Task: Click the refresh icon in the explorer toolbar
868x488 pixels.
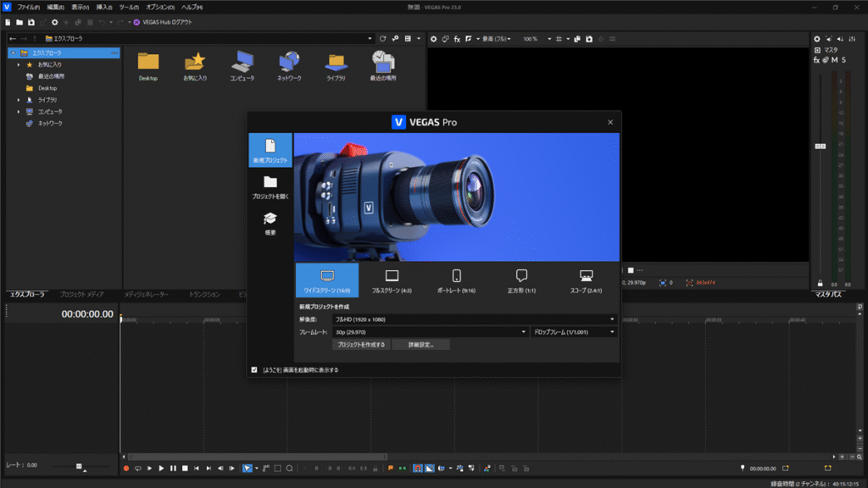Action: pos(383,39)
